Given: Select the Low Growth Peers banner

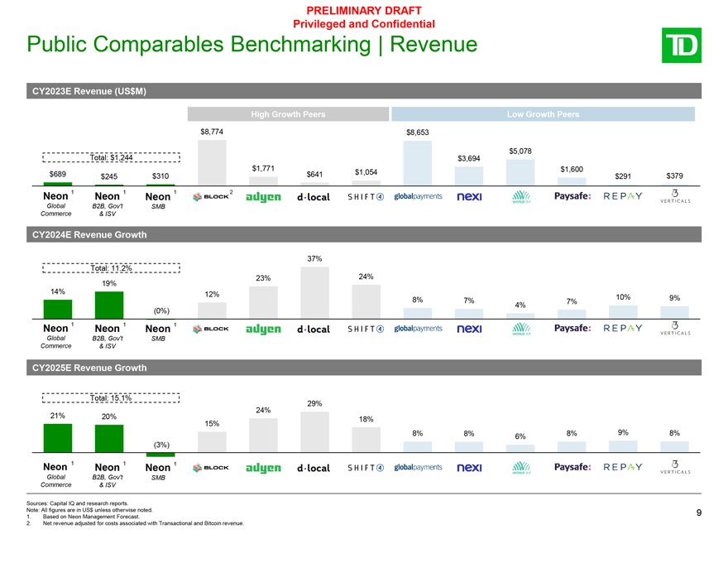Looking at the screenshot, I should click(543, 114).
